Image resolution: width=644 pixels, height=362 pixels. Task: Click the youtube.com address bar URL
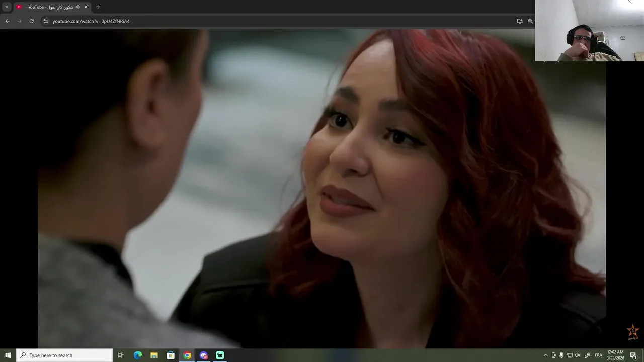(x=91, y=21)
